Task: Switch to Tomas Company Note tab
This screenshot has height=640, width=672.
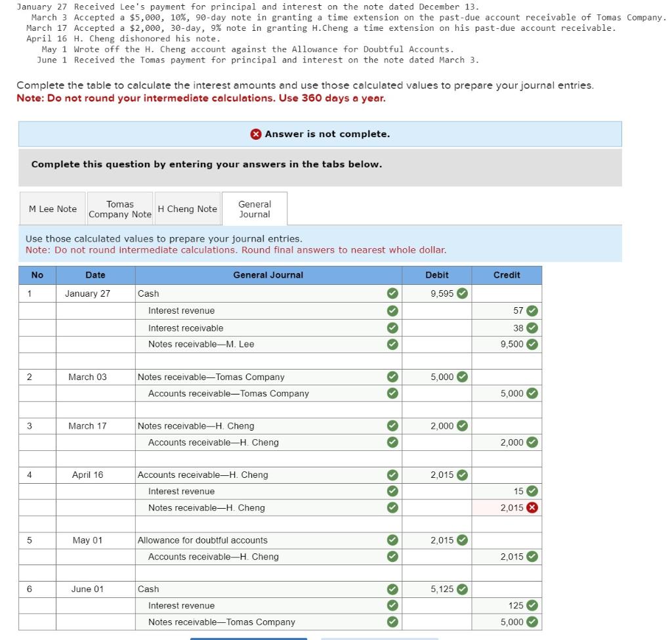Action: [x=120, y=209]
